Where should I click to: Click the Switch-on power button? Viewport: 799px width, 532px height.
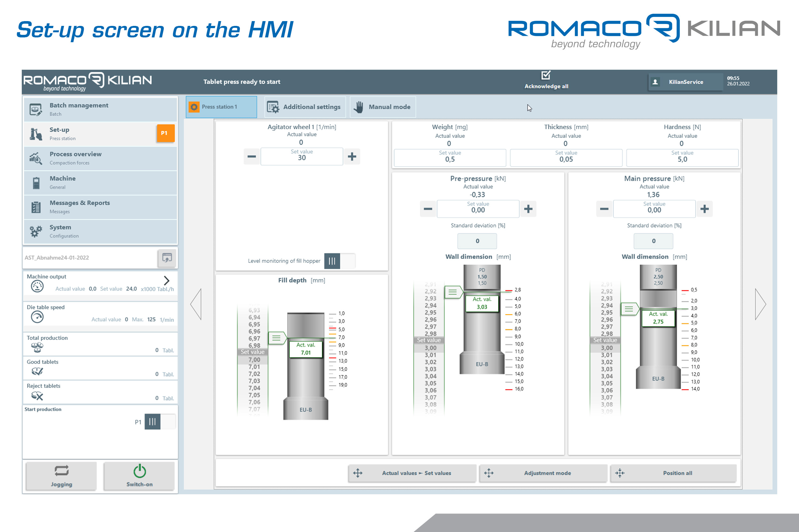139,476
